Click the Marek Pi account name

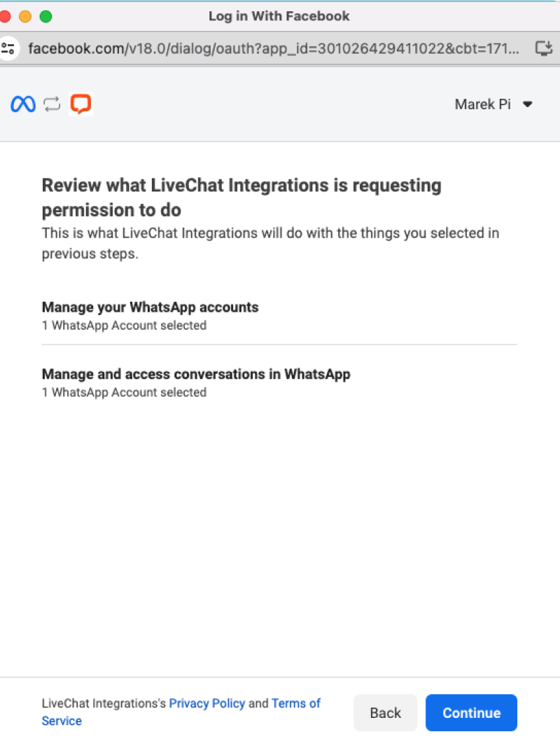tap(482, 104)
